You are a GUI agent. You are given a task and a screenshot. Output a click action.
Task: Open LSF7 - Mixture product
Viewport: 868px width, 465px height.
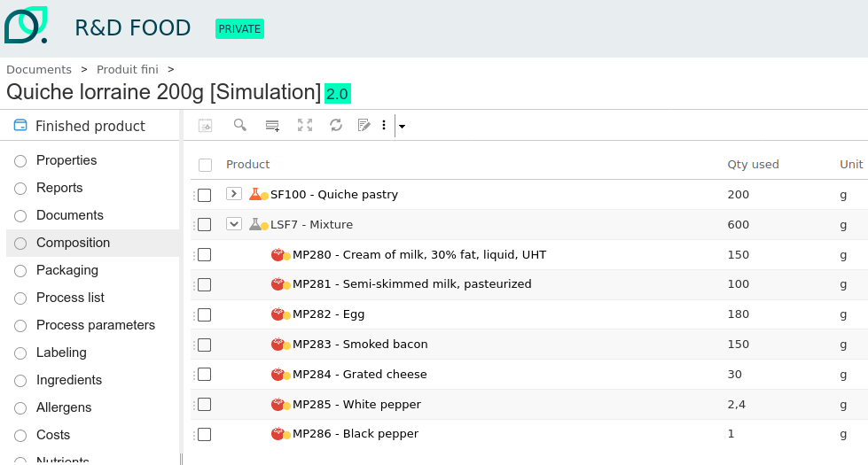312,224
